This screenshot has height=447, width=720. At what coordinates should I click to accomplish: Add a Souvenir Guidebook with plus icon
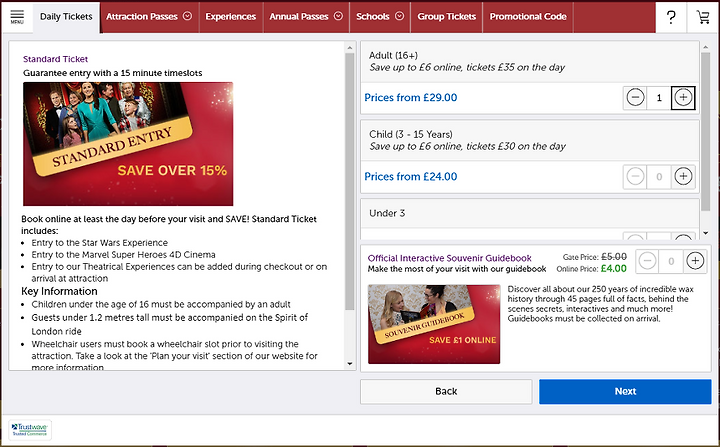[x=695, y=261]
